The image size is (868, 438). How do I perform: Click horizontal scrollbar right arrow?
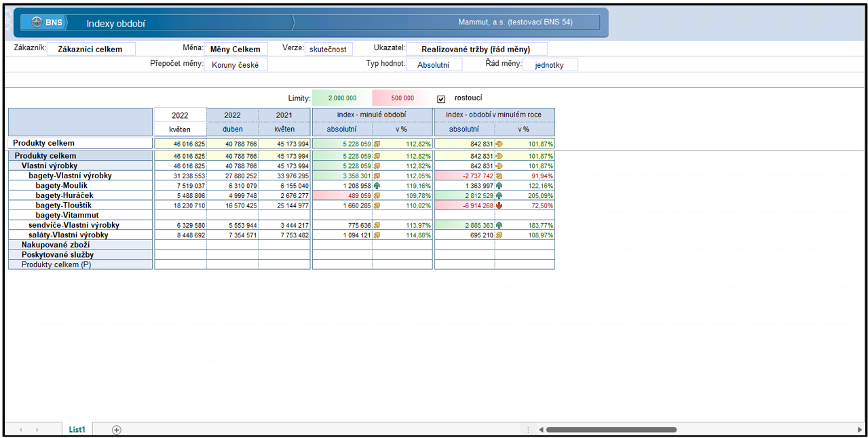(861, 429)
